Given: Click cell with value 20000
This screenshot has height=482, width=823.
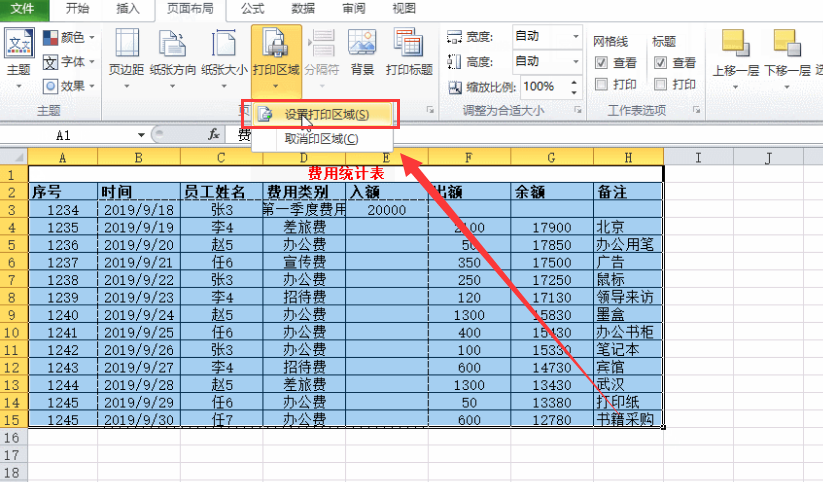Looking at the screenshot, I should (387, 209).
